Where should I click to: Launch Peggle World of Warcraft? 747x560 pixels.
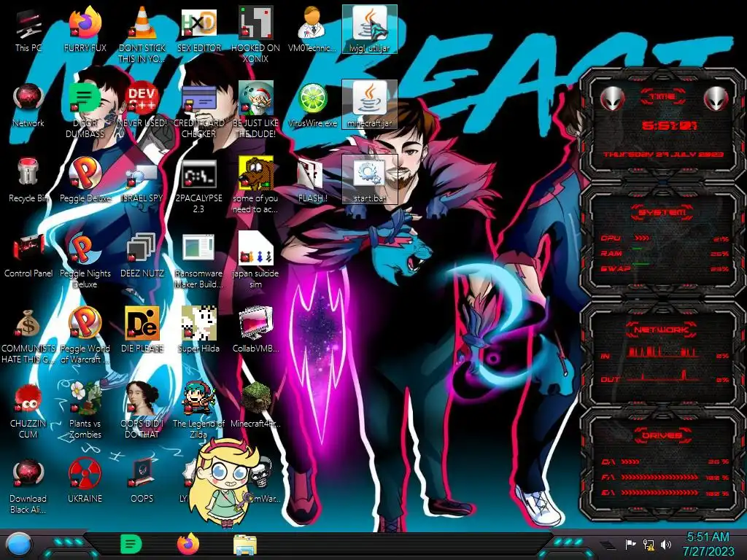tap(85, 335)
